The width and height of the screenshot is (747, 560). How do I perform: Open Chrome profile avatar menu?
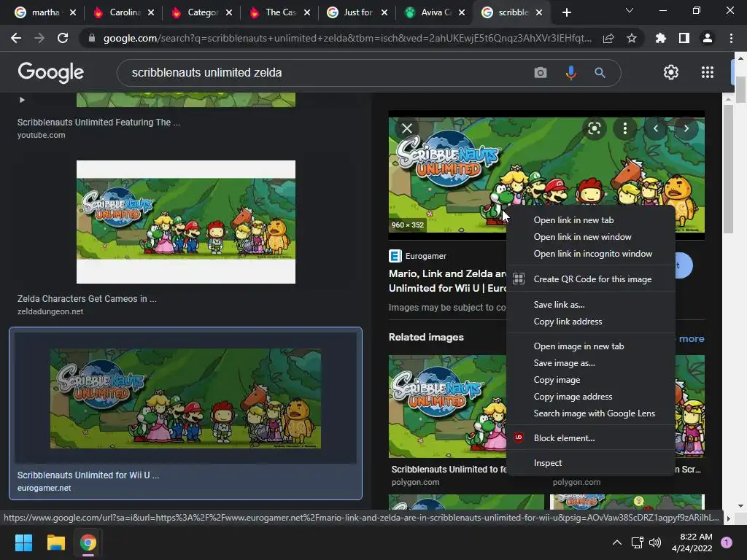[x=708, y=38]
